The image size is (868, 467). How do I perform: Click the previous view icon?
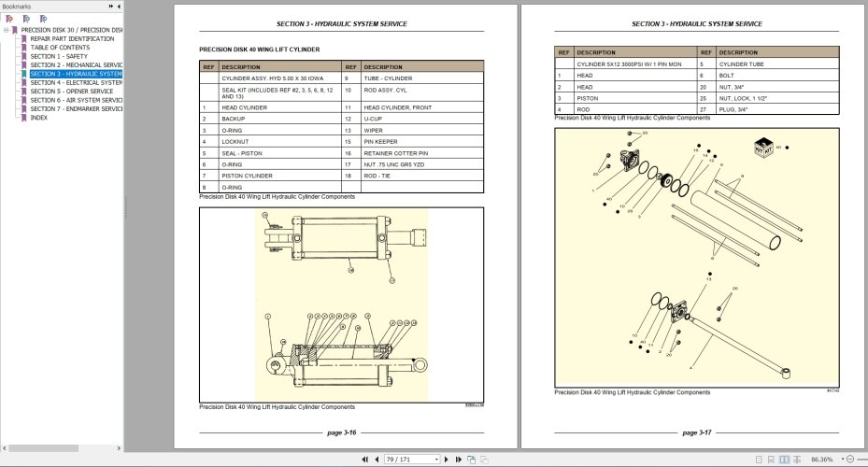tap(472, 460)
